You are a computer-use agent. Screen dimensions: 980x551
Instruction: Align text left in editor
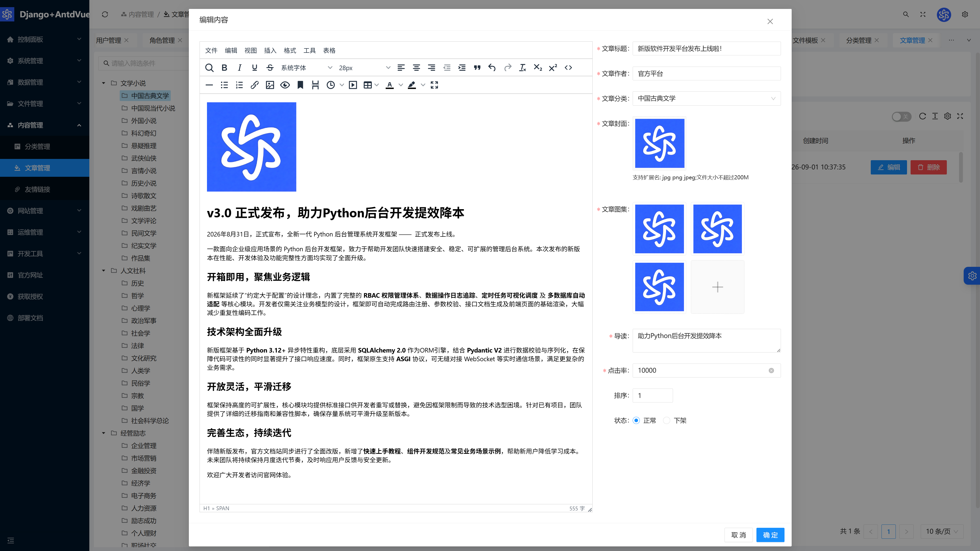pyautogui.click(x=401, y=68)
